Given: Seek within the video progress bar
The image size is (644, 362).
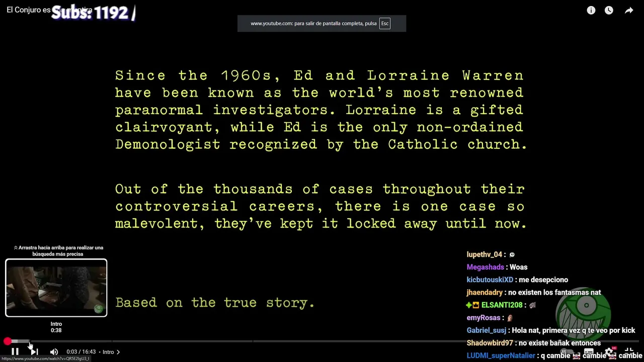Looking at the screenshot, I should [x=322, y=341].
